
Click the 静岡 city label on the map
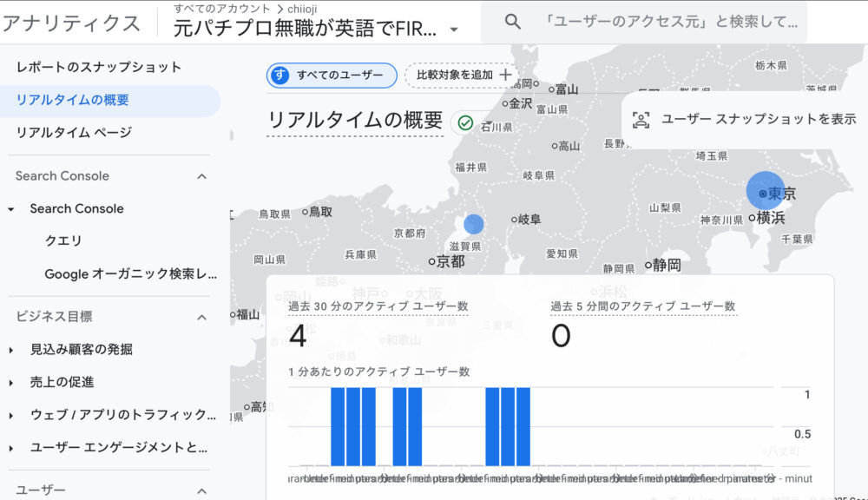click(667, 266)
